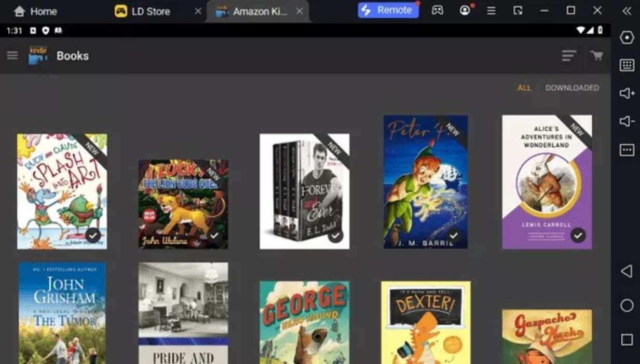This screenshot has width=640, height=364.
Task: Click downloaded checkmark on Alice in Wonderland
Action: click(x=578, y=235)
